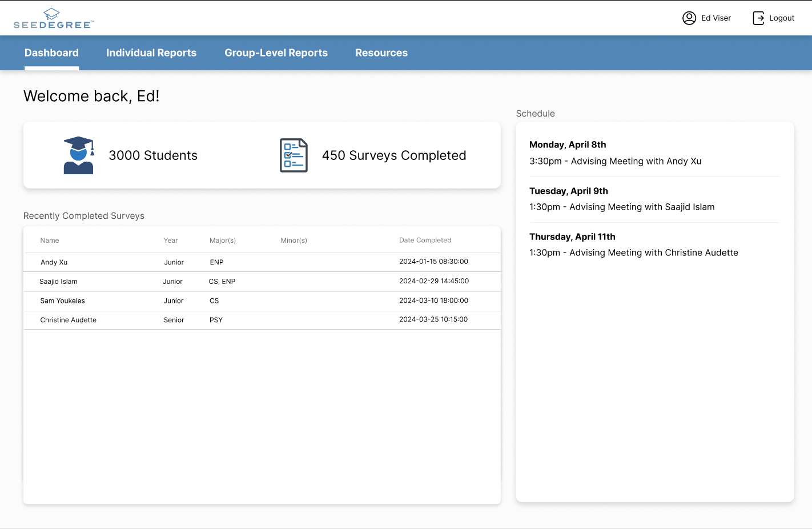Click Andy Xu's year cell Junior
Image resolution: width=812 pixels, height=529 pixels.
(x=174, y=262)
